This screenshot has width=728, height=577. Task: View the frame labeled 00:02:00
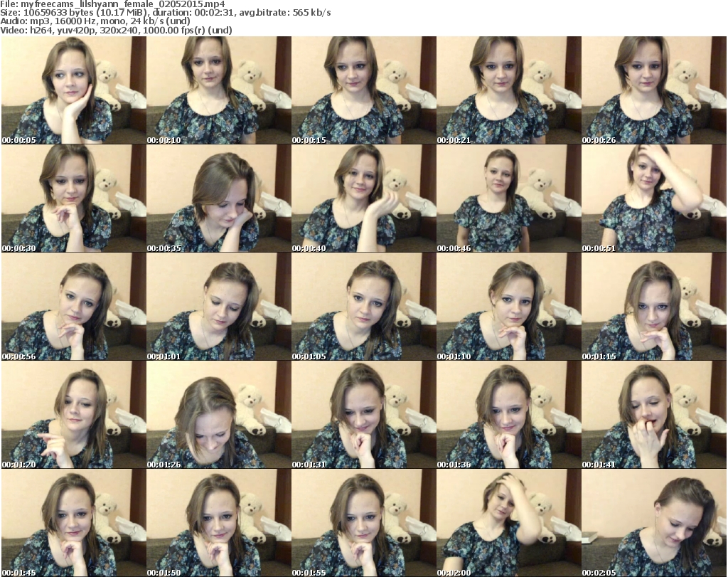point(509,523)
